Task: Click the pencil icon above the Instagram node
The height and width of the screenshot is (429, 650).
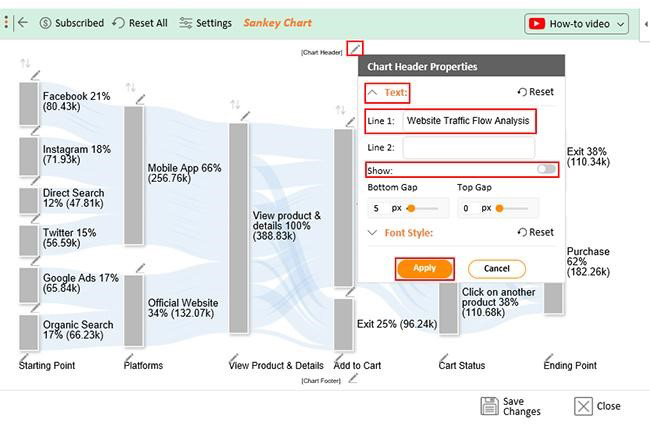Action: (x=36, y=131)
